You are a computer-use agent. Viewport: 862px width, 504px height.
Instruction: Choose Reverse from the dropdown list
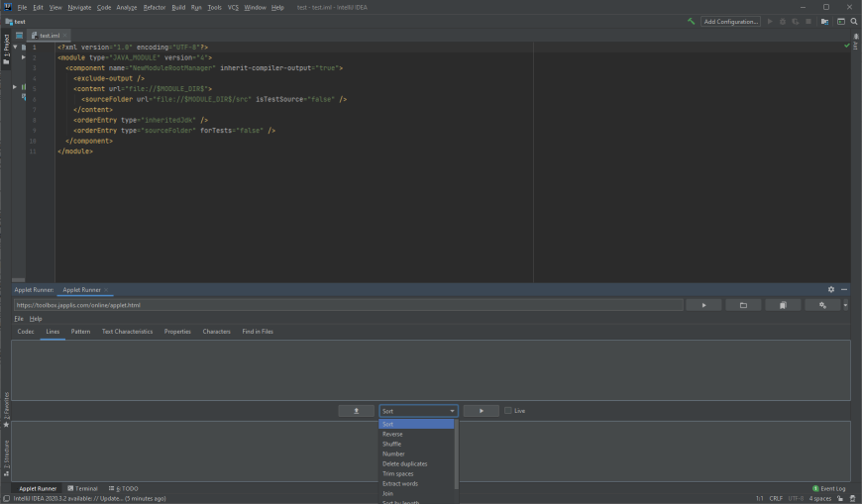416,435
